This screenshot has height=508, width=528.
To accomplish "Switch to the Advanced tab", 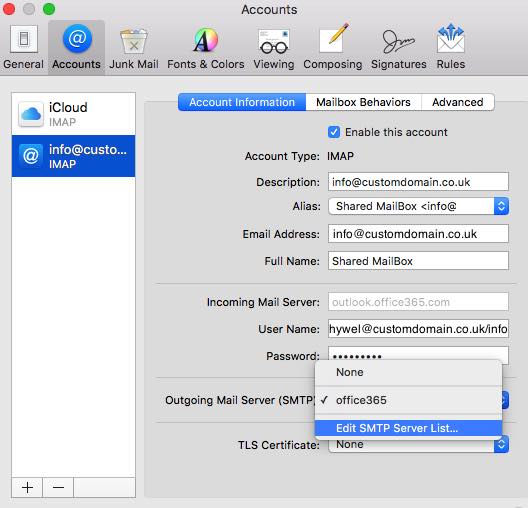I will (458, 102).
